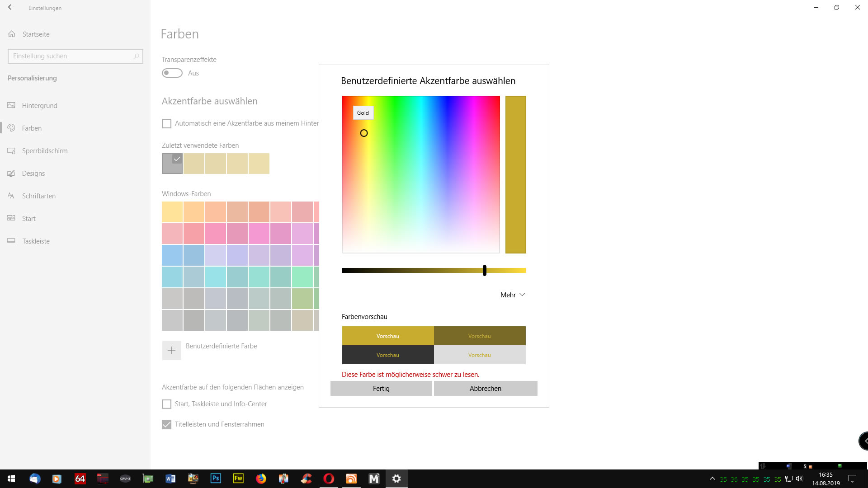Open the Hintergrund settings page
868x488 pixels.
click(x=40, y=106)
